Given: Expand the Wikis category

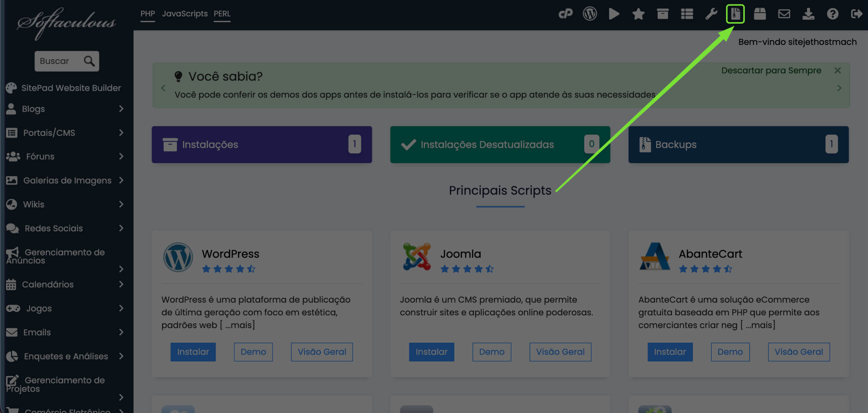Looking at the screenshot, I should 64,204.
